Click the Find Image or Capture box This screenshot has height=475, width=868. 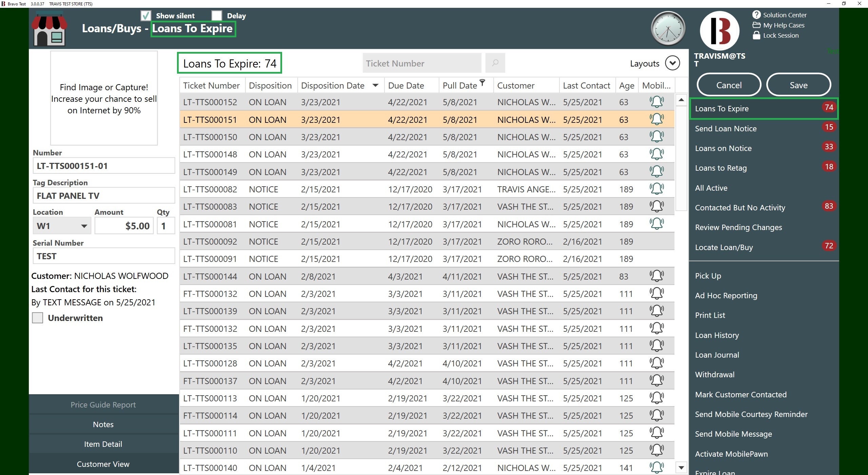(x=104, y=98)
